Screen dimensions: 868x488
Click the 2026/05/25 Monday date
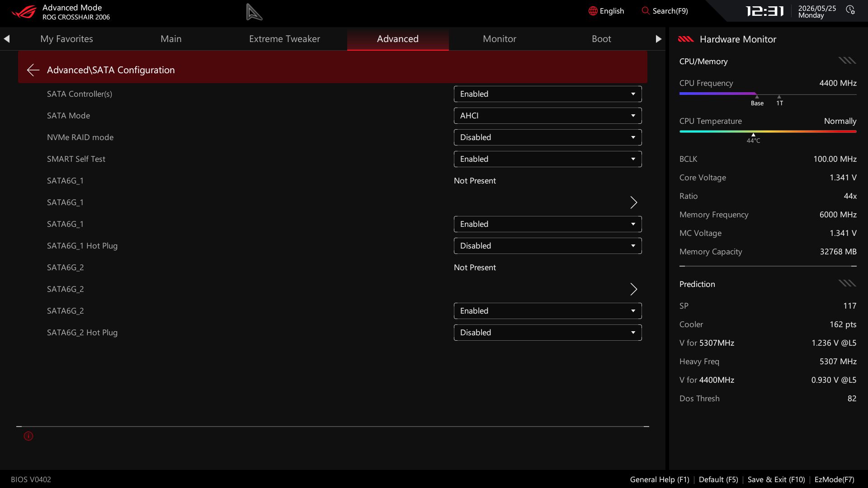817,12
